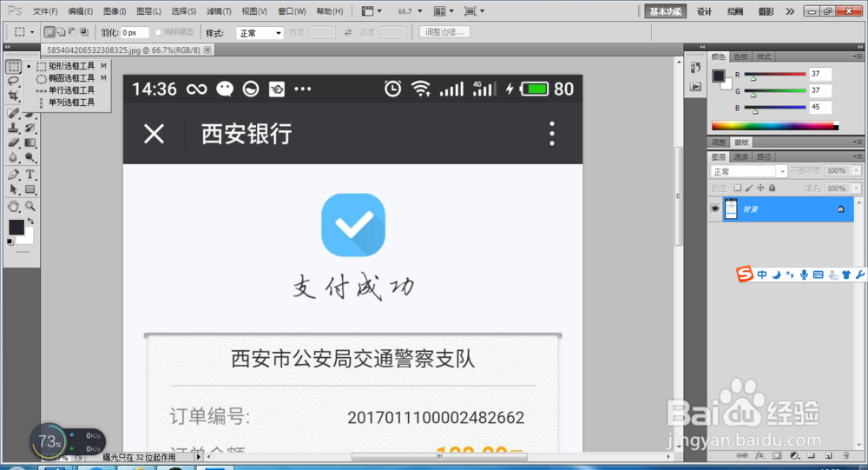Screen dimensions: 868x470
Task: Choose New selection mode
Action: [x=49, y=32]
